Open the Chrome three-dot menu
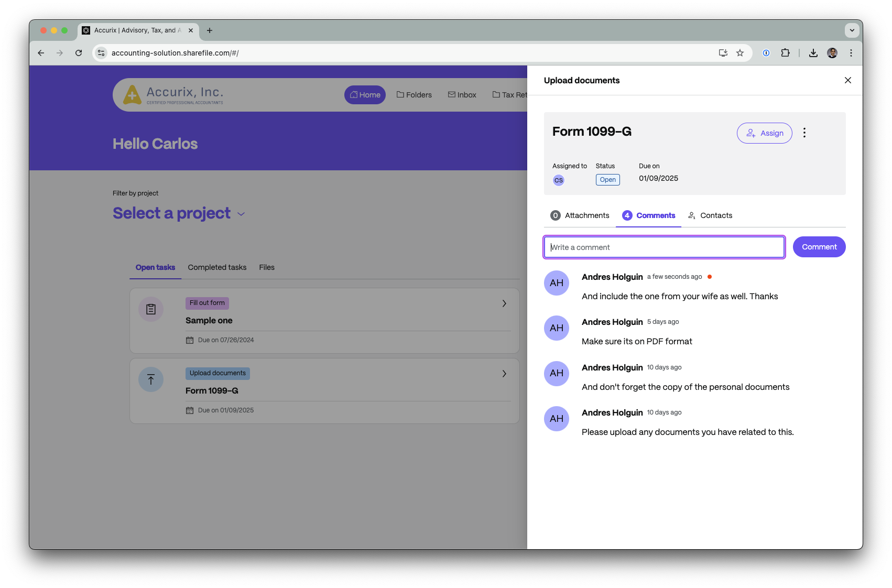892x588 pixels. (851, 53)
